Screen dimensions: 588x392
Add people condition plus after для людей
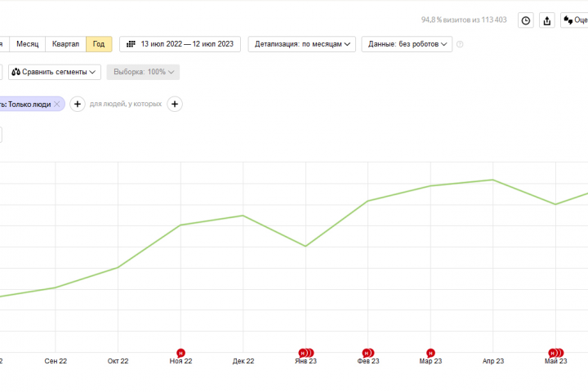(175, 104)
